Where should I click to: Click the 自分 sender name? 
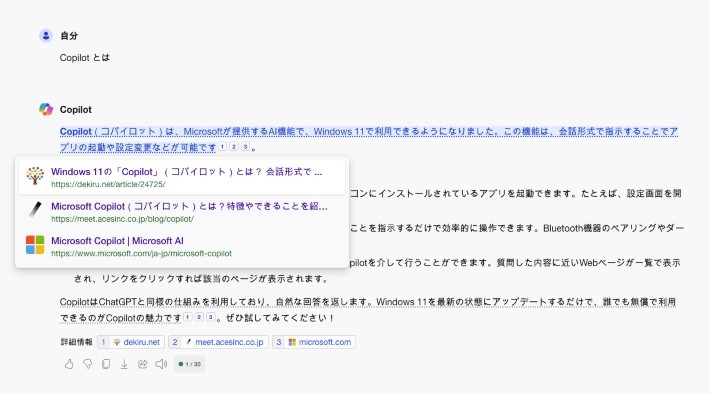tap(69, 36)
